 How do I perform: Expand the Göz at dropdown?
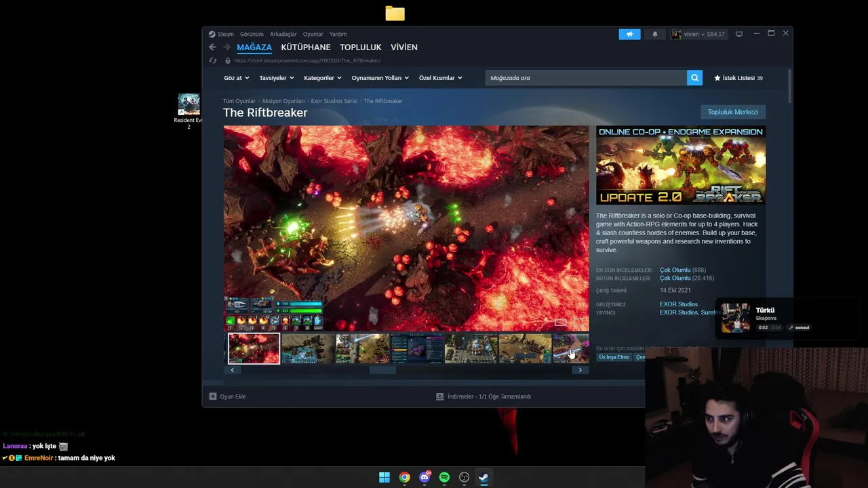pyautogui.click(x=236, y=78)
